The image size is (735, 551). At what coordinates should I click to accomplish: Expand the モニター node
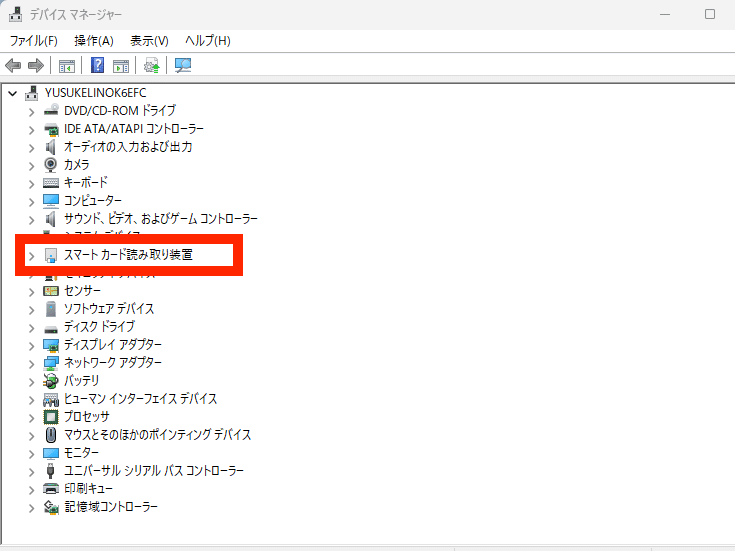point(31,454)
